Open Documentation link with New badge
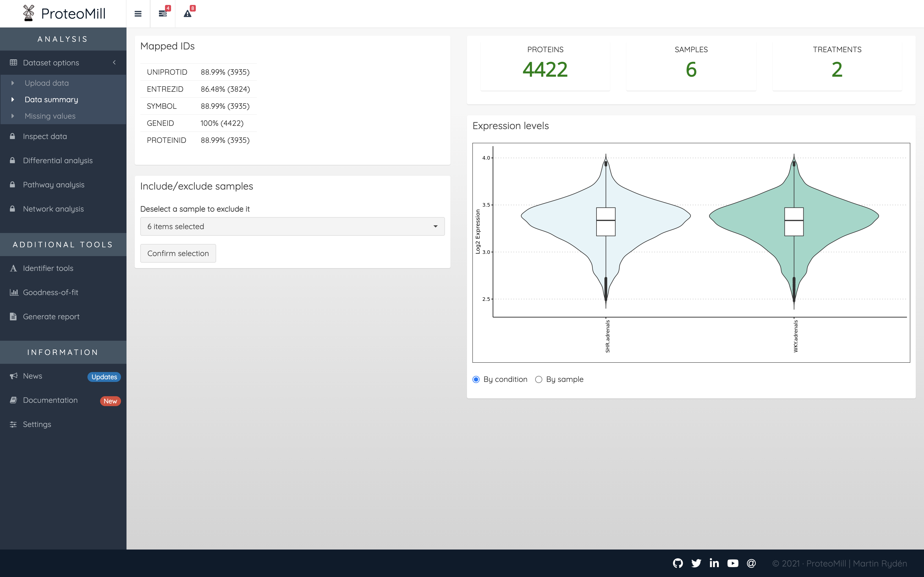This screenshot has width=924, height=577. [x=50, y=400]
